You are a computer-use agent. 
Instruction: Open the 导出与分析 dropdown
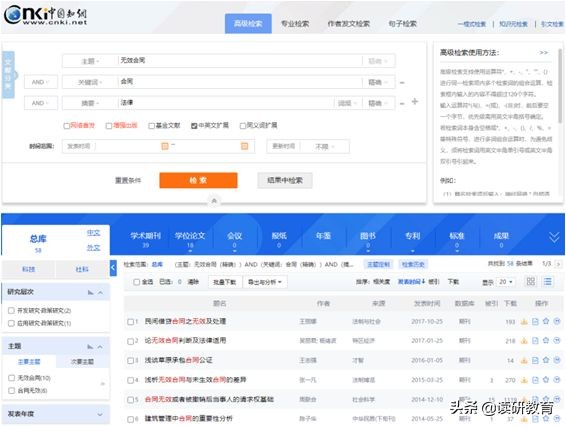pyautogui.click(x=265, y=282)
